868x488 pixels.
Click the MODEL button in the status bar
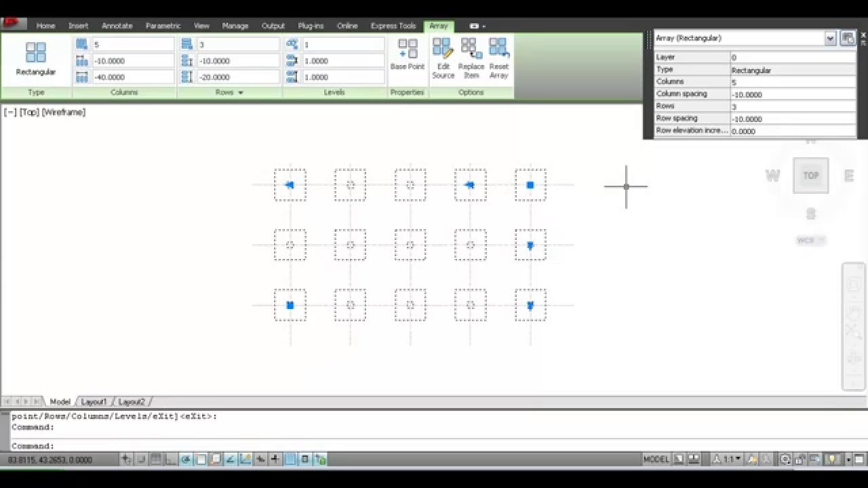[x=656, y=459]
